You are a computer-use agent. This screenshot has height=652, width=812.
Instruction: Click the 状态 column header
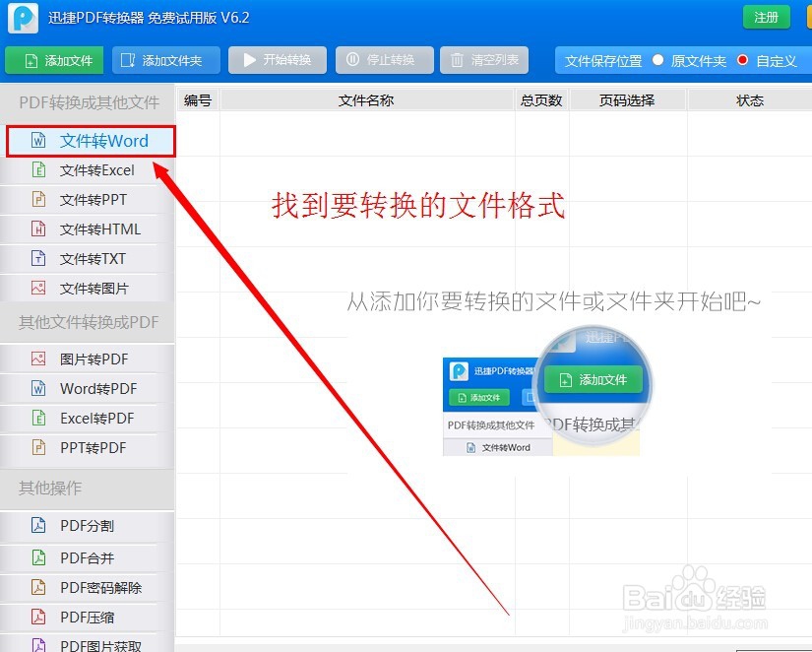750,100
